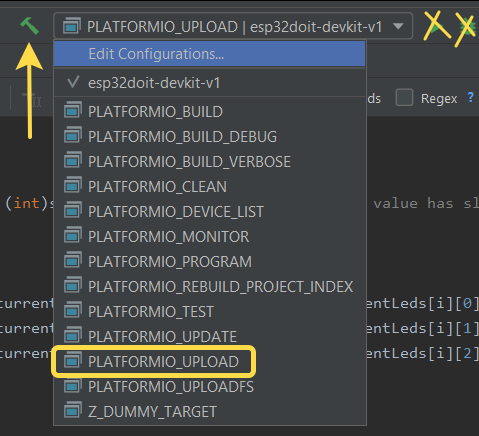
Task: Choose PLATFORMIO_REBUILD_PROJECT_INDEX target
Action: pyautogui.click(x=209, y=286)
